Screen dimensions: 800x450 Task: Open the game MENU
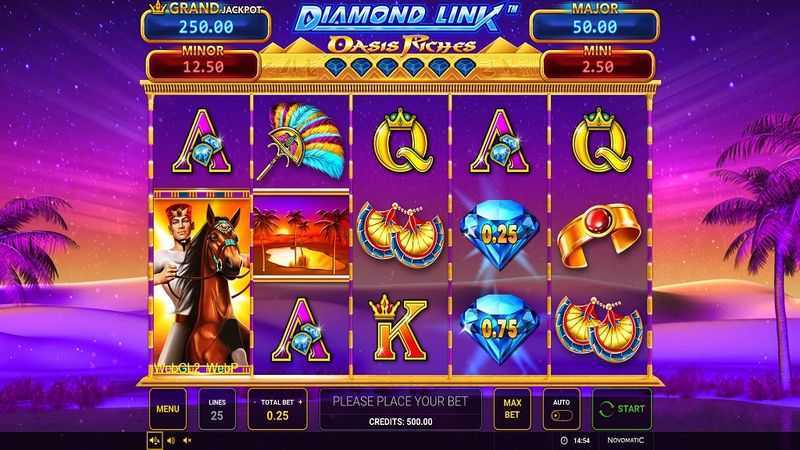(x=168, y=409)
